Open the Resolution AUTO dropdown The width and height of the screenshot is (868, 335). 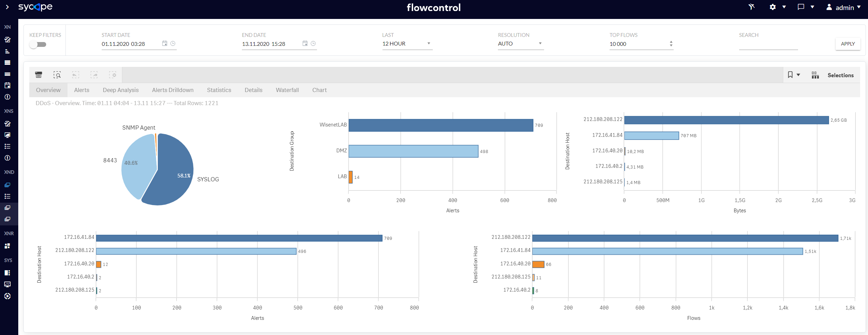pos(521,44)
